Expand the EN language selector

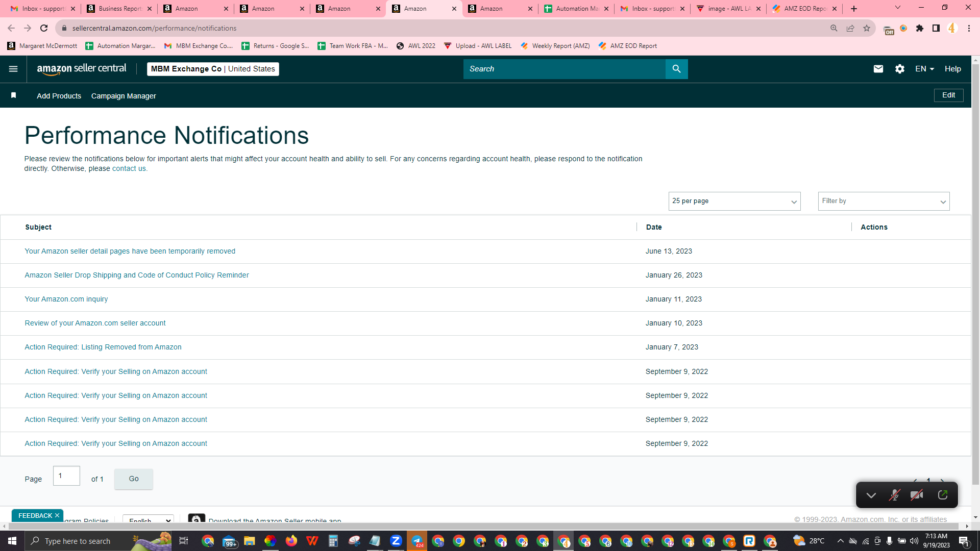pyautogui.click(x=924, y=69)
